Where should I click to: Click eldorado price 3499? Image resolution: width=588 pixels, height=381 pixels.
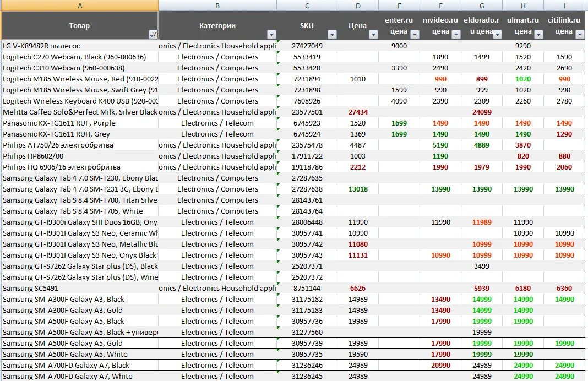click(482, 266)
